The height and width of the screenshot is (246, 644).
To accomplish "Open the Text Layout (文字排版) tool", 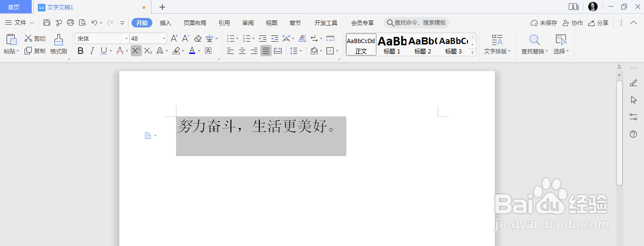I will pyautogui.click(x=497, y=44).
